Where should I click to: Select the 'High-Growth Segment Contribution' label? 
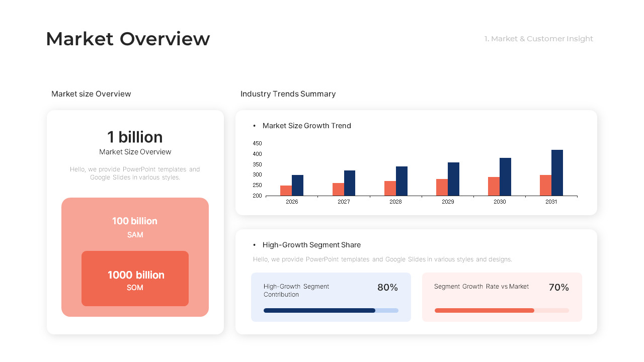pyautogui.click(x=296, y=290)
